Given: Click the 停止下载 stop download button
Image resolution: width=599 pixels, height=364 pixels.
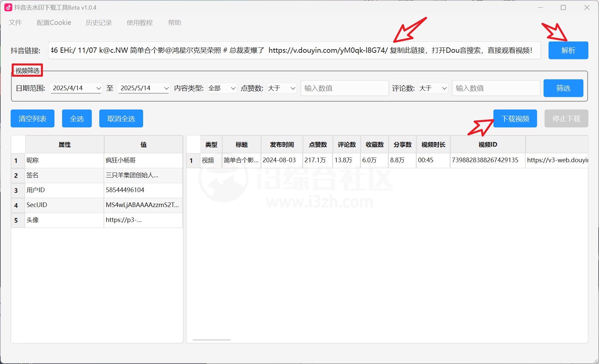Looking at the screenshot, I should (566, 118).
